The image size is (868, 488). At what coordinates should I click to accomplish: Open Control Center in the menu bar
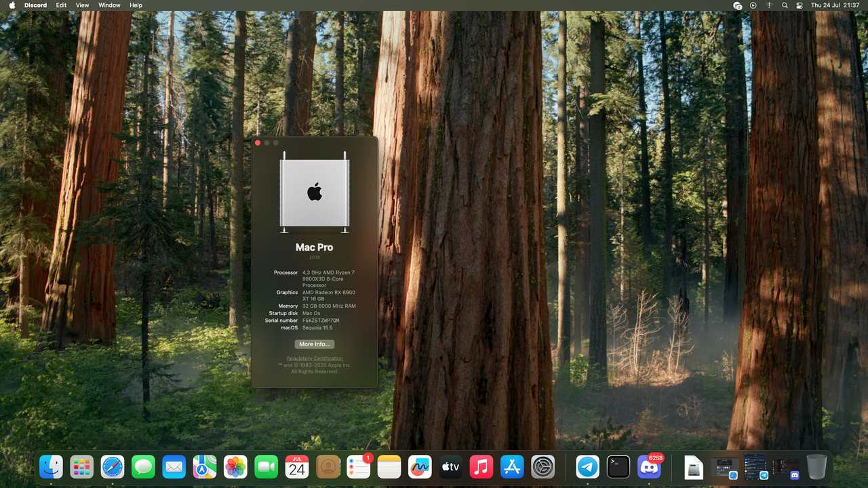point(800,5)
